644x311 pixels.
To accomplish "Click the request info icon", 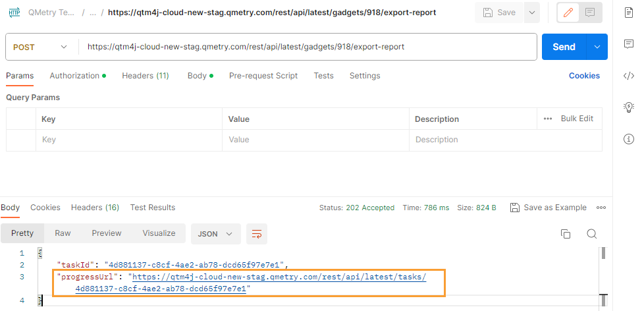I will point(628,139).
